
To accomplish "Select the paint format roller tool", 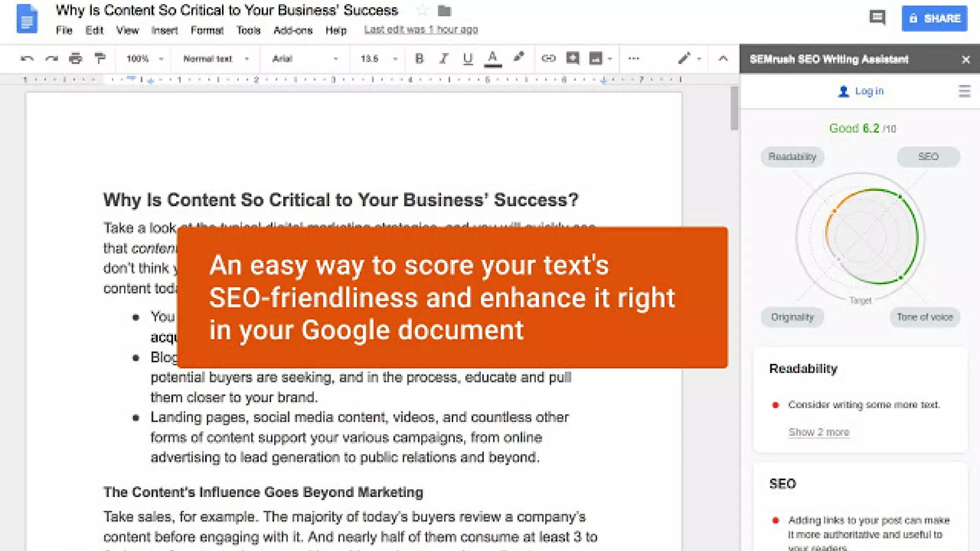I will click(100, 59).
